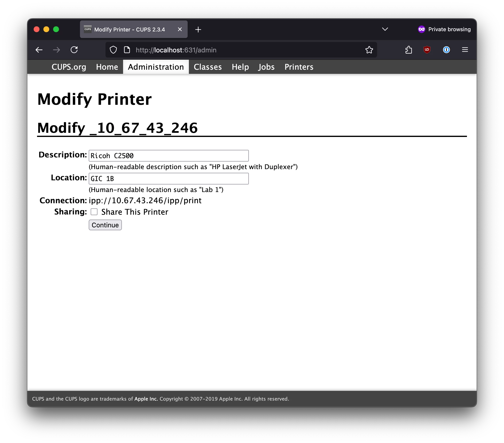Image resolution: width=504 pixels, height=443 pixels.
Task: Open the tracking protection shield icon
Action: (x=113, y=50)
